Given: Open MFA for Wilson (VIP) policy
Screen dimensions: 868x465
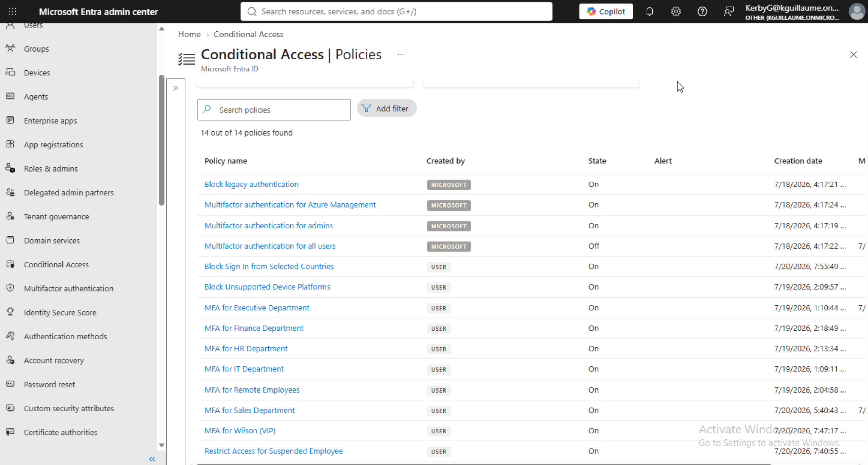Looking at the screenshot, I should [x=240, y=431].
